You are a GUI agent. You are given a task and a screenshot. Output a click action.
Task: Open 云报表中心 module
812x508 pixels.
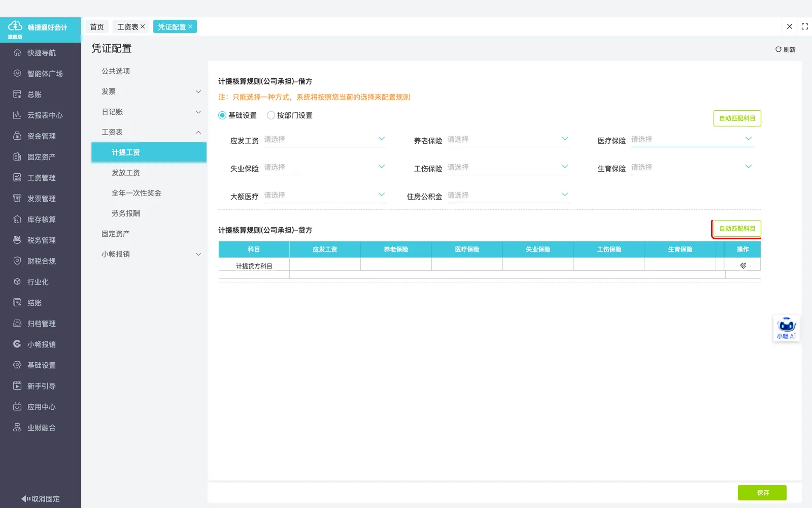41,115
